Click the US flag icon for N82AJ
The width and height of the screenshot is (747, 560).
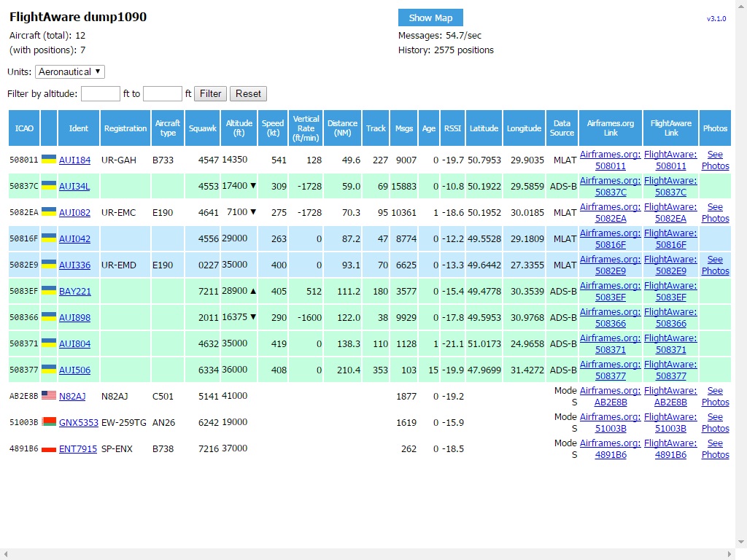coord(49,395)
